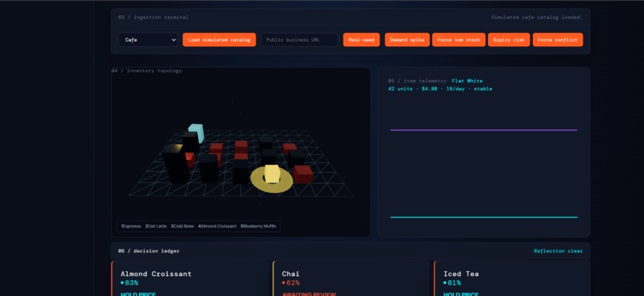Trigger the Demand spike scenario
Viewport: 644px width, 296px height.
(407, 40)
